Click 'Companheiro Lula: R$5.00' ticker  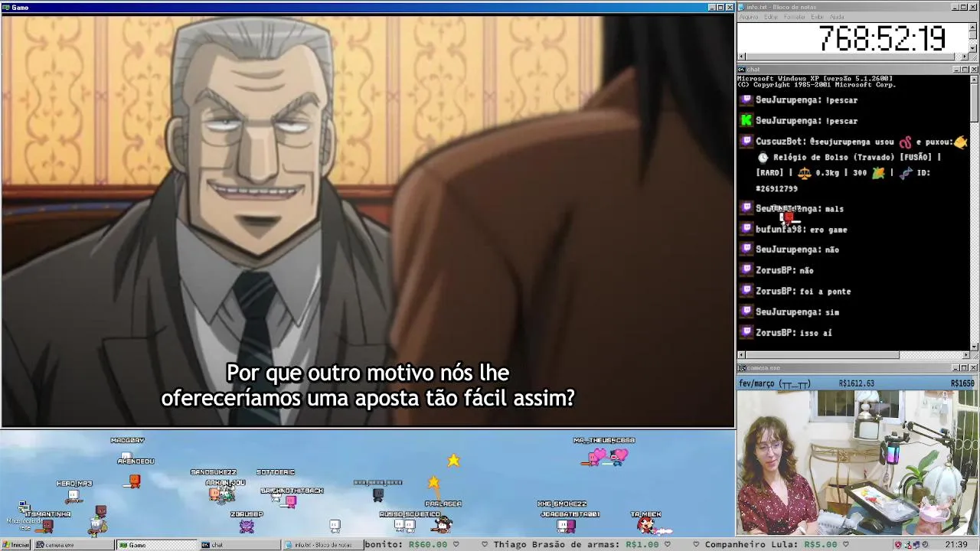pos(770,544)
